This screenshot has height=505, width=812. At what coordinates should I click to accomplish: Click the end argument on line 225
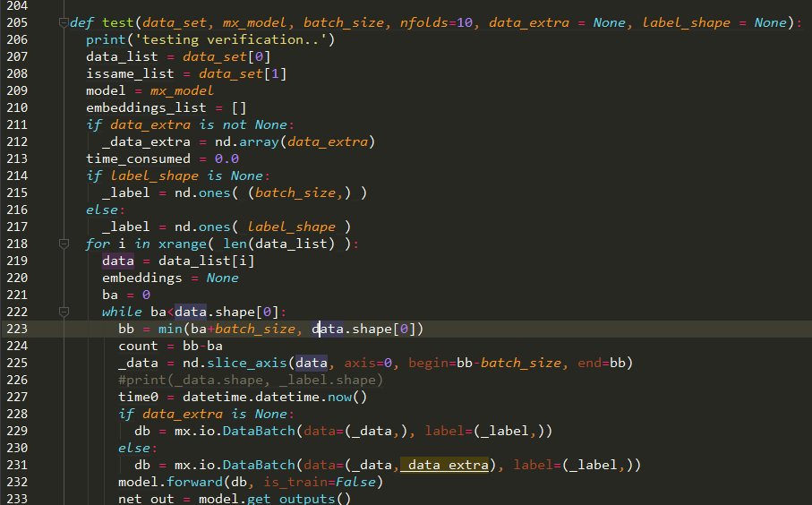[x=589, y=364]
